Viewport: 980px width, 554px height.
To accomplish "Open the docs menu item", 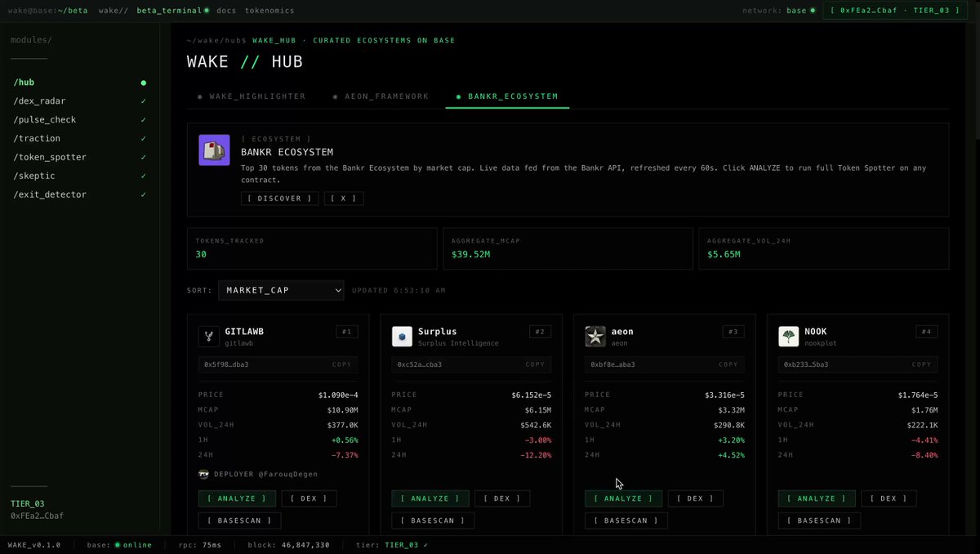I will point(226,11).
